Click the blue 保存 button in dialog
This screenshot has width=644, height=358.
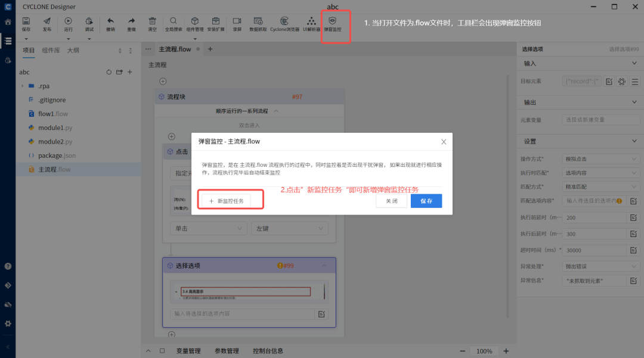click(x=426, y=201)
